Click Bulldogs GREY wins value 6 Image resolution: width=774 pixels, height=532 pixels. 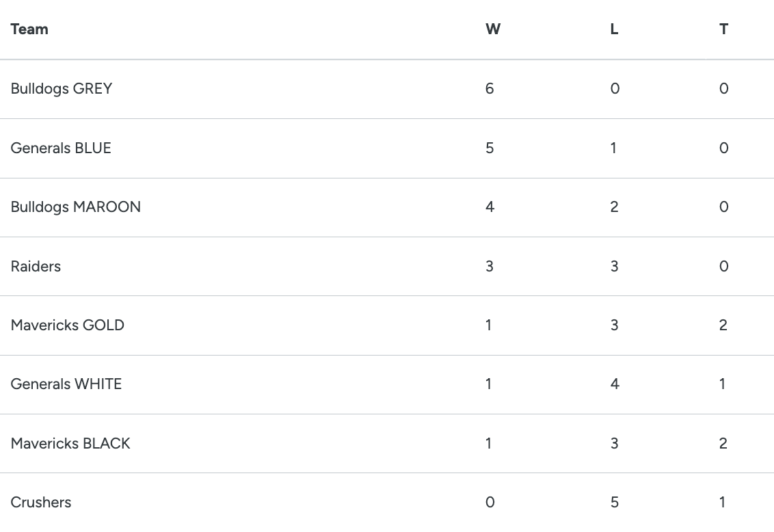coord(490,89)
